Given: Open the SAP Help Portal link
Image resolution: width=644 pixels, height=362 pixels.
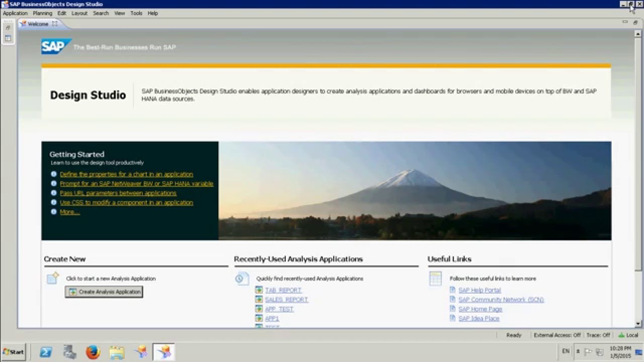Looking at the screenshot, I should click(x=479, y=290).
